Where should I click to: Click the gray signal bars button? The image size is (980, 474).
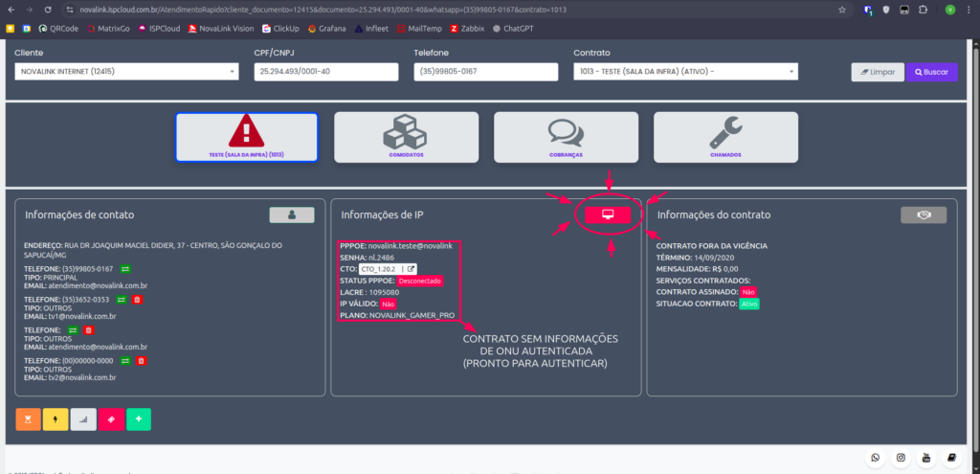(84, 419)
